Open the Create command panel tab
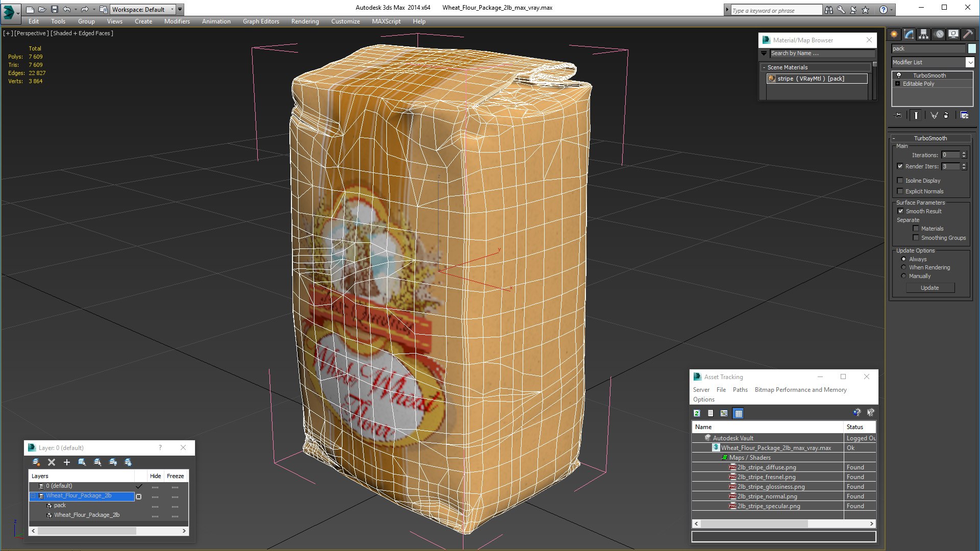Image resolution: width=980 pixels, height=551 pixels. pyautogui.click(x=894, y=34)
